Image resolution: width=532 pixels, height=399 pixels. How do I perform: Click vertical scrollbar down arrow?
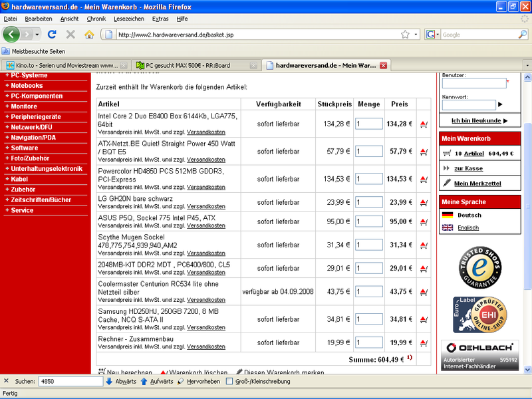[527, 370]
